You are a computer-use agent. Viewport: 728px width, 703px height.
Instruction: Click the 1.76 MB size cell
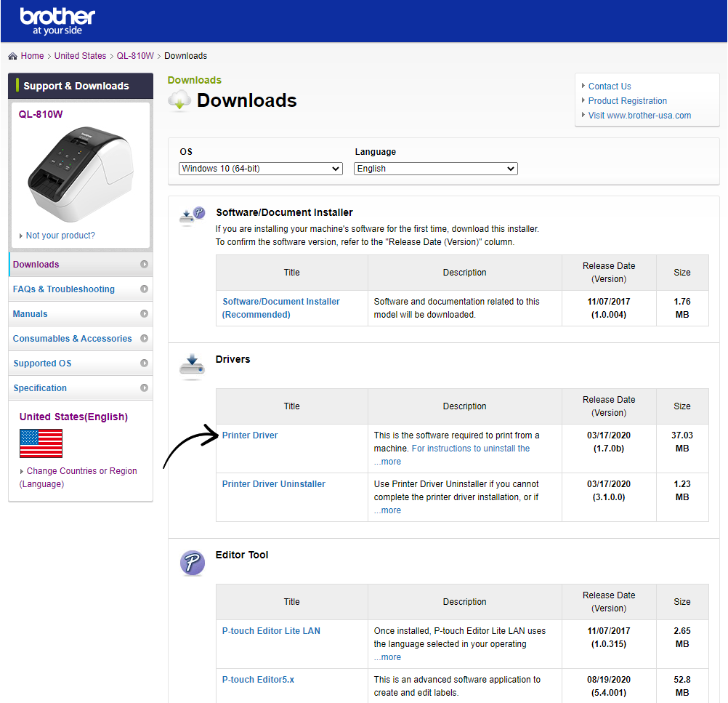[682, 308]
